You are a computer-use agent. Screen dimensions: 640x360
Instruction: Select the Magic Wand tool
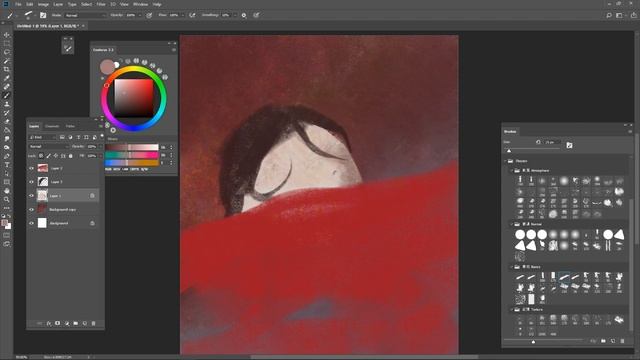point(7,60)
